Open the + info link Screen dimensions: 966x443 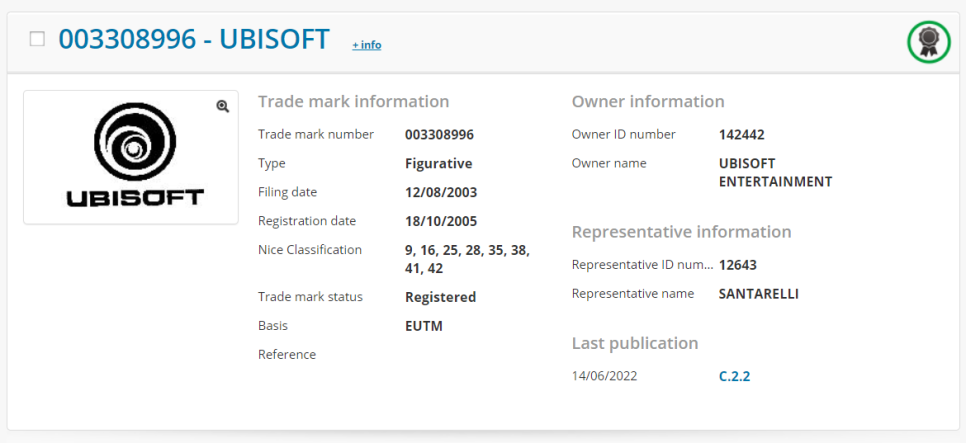[367, 45]
